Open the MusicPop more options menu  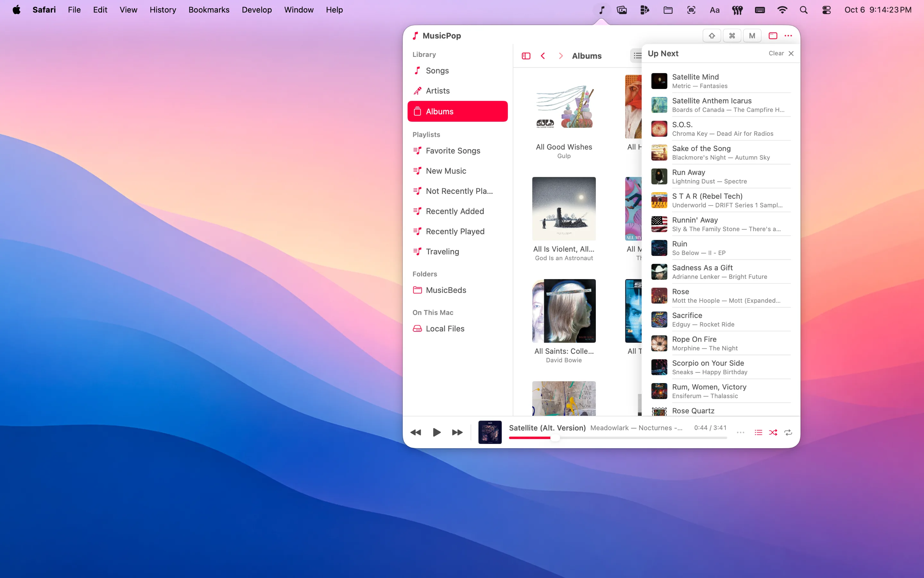(788, 36)
